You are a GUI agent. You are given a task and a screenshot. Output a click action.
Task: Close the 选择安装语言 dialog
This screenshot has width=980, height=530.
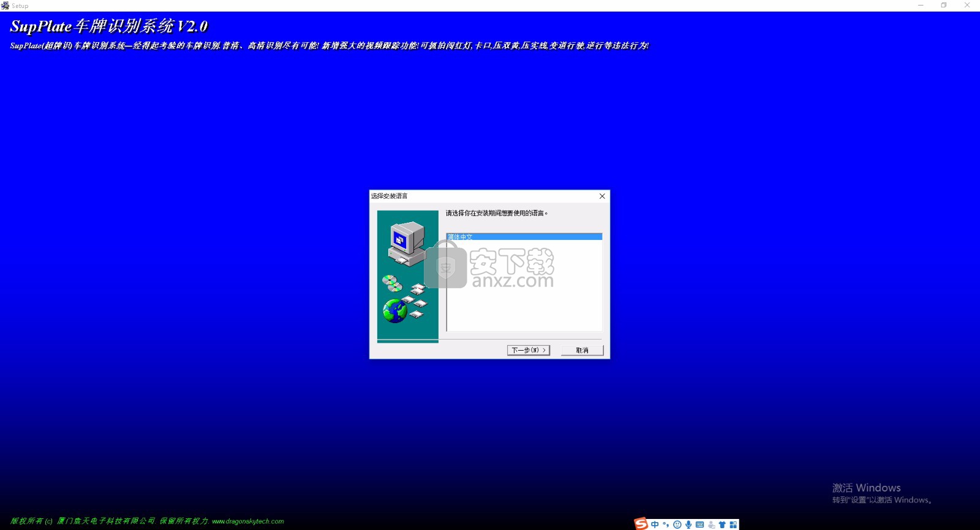pos(602,196)
